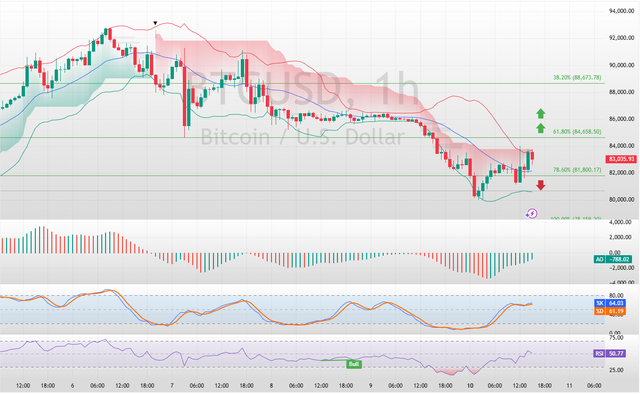The image size is (640, 394).
Task: Click the day 7 time axis label
Action: coord(172,385)
